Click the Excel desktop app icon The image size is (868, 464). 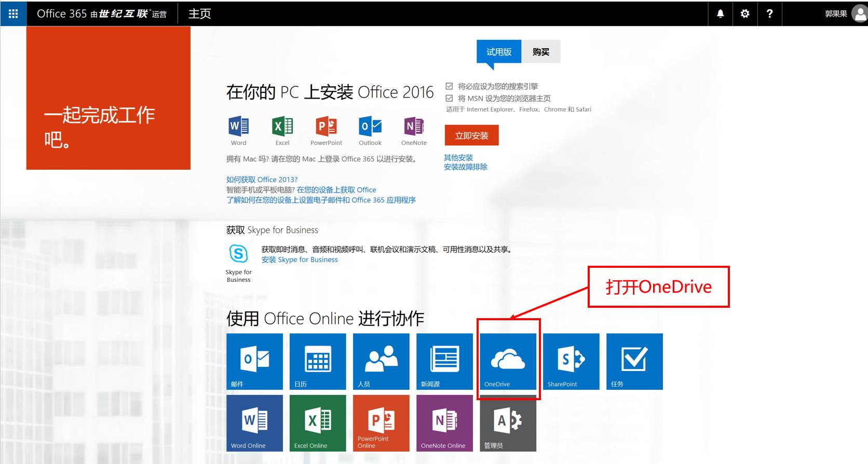click(x=282, y=126)
